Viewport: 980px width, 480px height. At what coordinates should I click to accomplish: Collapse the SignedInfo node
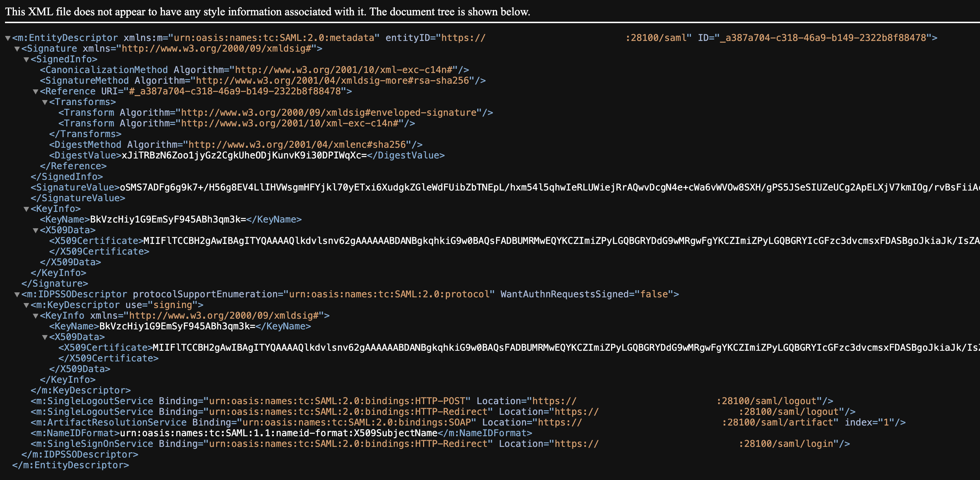coord(26,59)
